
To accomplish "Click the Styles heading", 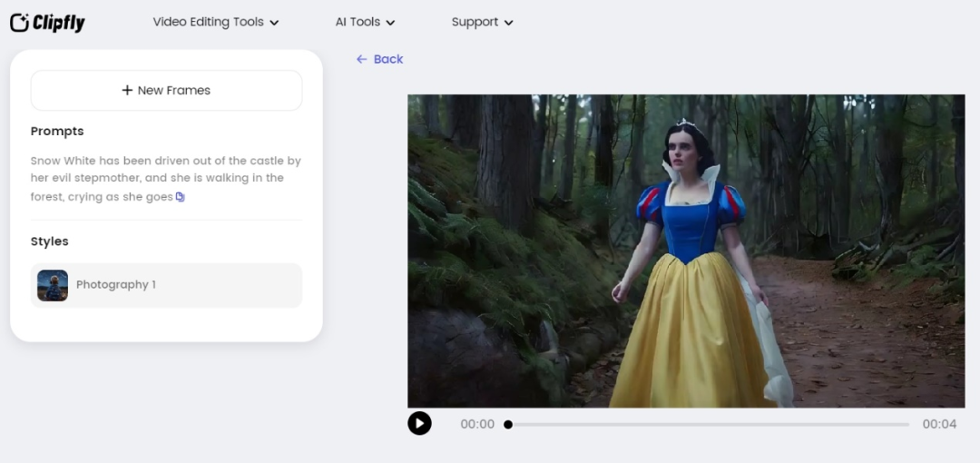I will tap(49, 241).
